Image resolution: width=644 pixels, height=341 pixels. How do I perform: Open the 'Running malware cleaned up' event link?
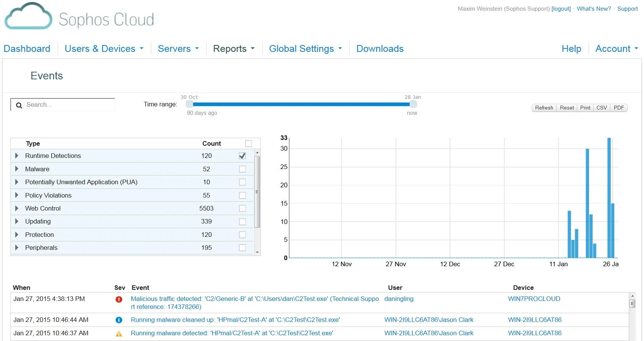pyautogui.click(x=235, y=320)
